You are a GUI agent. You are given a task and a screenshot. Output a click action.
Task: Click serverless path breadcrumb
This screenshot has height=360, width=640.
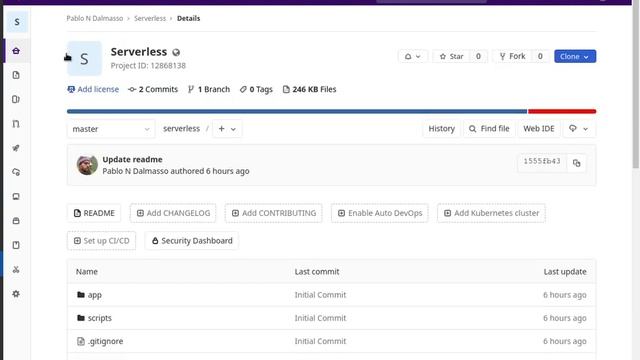pyautogui.click(x=181, y=129)
